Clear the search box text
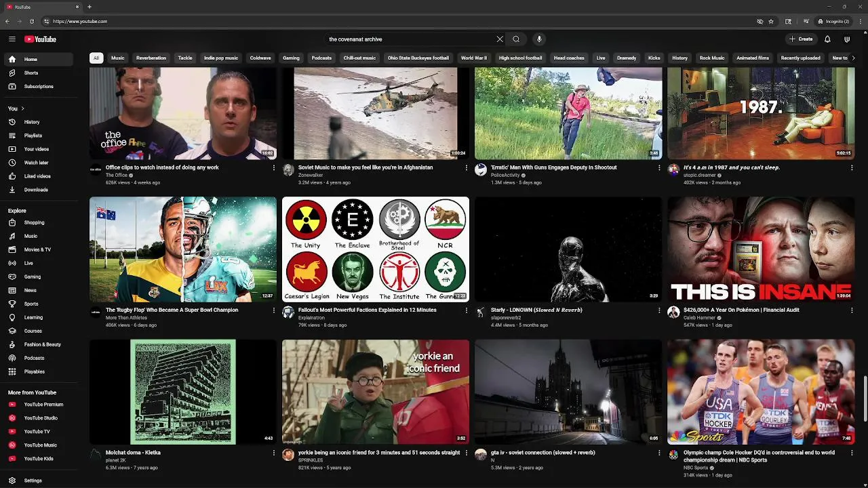Viewport: 868px width, 488px height. 500,39
